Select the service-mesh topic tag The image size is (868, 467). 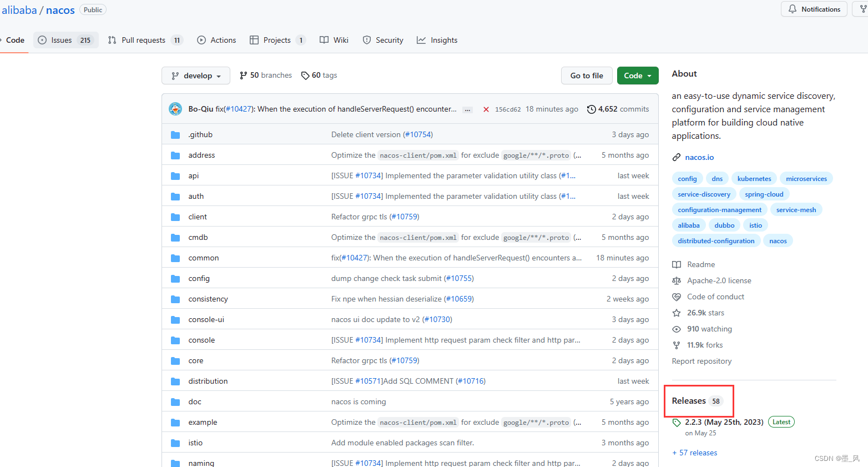[796, 210]
